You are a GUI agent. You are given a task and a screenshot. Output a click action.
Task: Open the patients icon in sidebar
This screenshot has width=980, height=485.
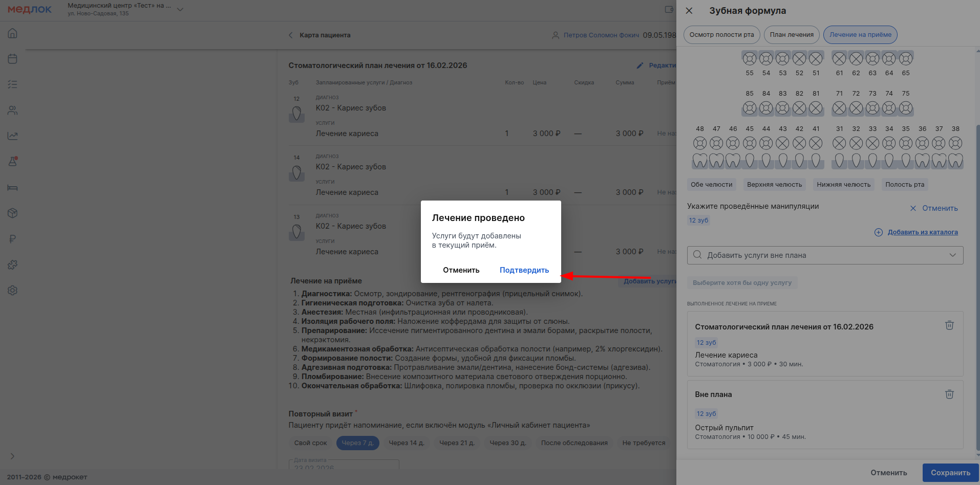(13, 110)
